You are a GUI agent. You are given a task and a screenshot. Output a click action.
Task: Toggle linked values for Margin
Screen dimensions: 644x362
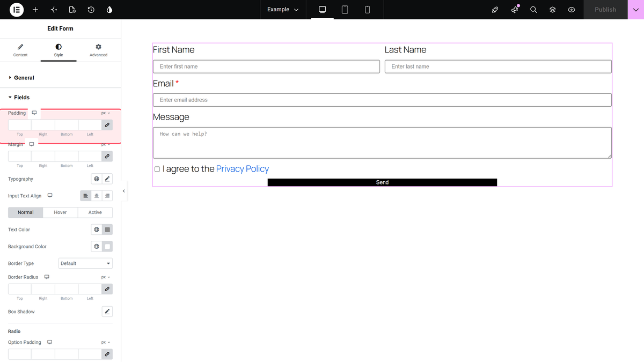[107, 156]
